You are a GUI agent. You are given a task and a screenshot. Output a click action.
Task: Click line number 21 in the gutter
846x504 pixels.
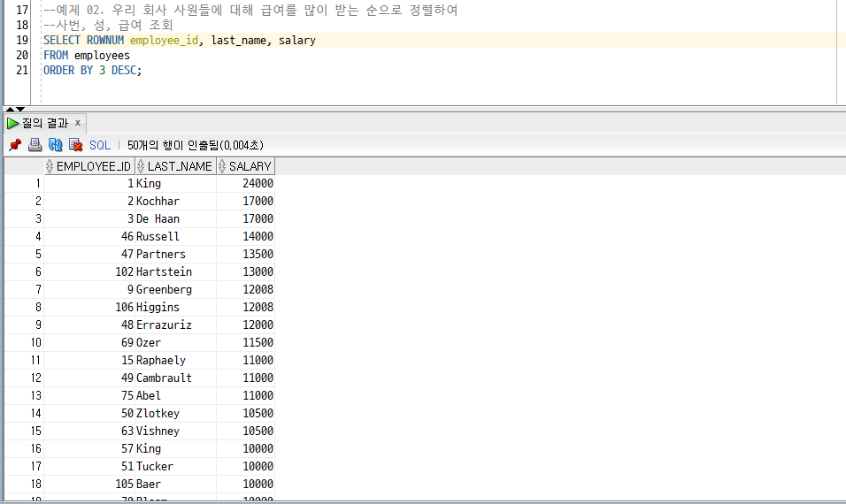[x=22, y=71]
